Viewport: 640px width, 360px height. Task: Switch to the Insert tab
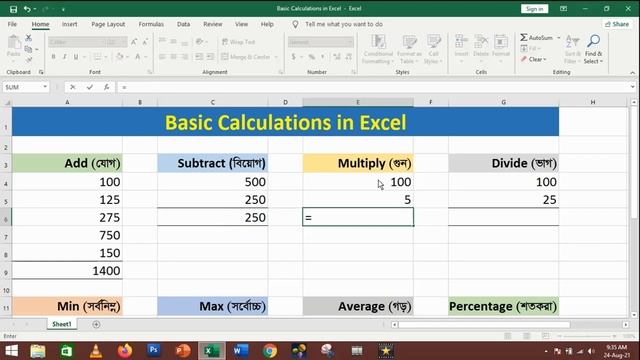tap(69, 24)
